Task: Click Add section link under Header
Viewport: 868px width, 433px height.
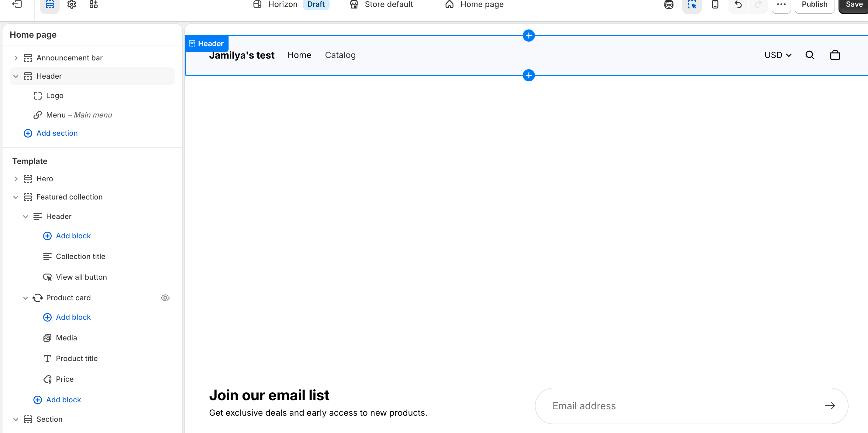Action: (57, 133)
